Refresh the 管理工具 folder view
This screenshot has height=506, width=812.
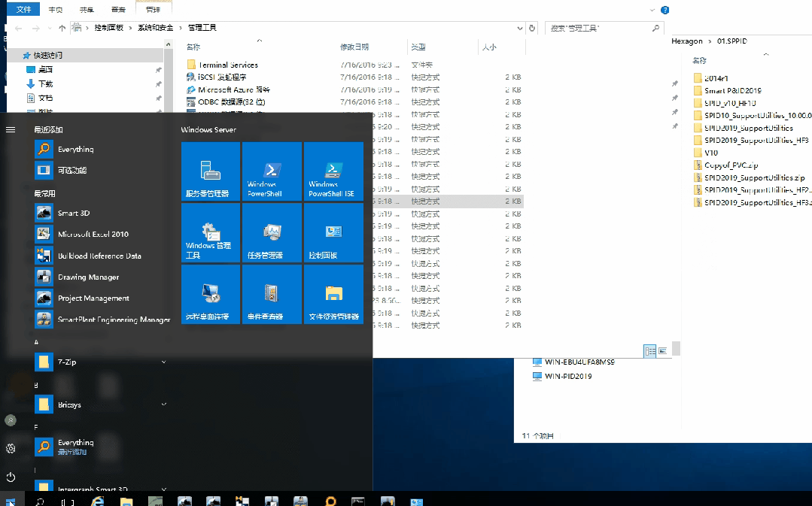click(x=532, y=28)
